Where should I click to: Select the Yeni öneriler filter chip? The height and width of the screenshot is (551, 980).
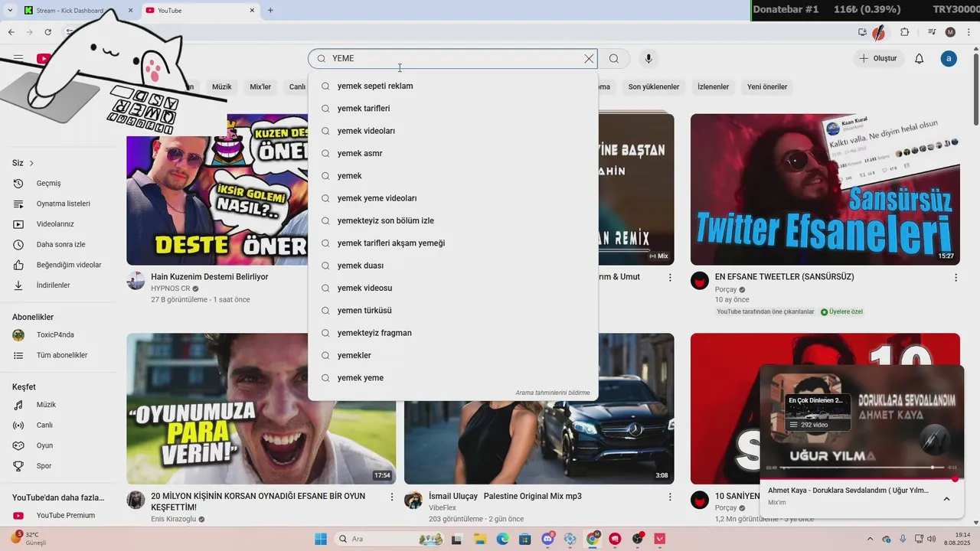pyautogui.click(x=767, y=86)
